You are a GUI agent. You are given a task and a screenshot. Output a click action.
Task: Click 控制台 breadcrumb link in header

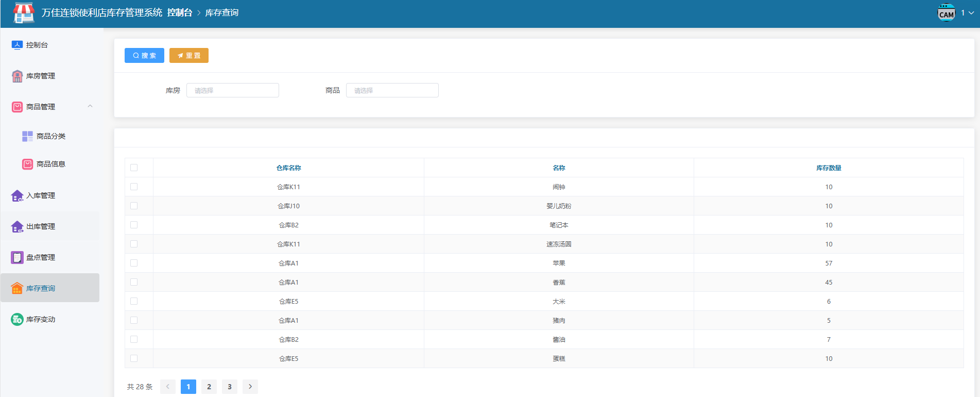tap(180, 12)
